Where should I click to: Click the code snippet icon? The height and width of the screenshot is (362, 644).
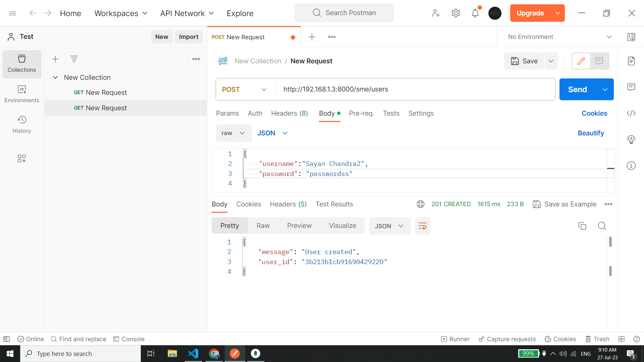631,113
